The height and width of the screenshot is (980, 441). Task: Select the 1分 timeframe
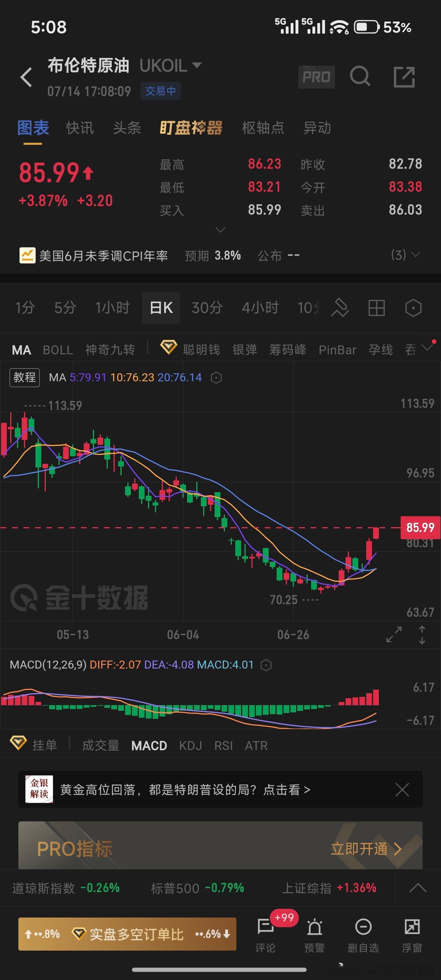click(25, 308)
